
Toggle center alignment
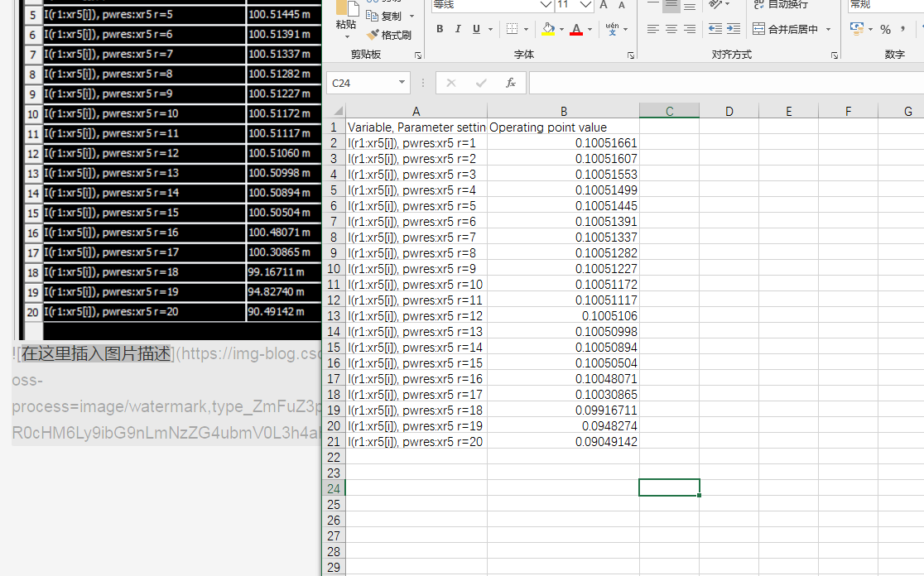click(x=671, y=28)
